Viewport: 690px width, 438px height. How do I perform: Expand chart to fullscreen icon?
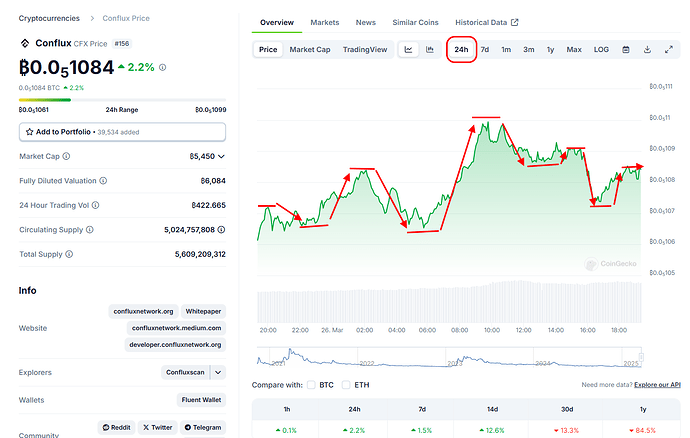point(669,50)
